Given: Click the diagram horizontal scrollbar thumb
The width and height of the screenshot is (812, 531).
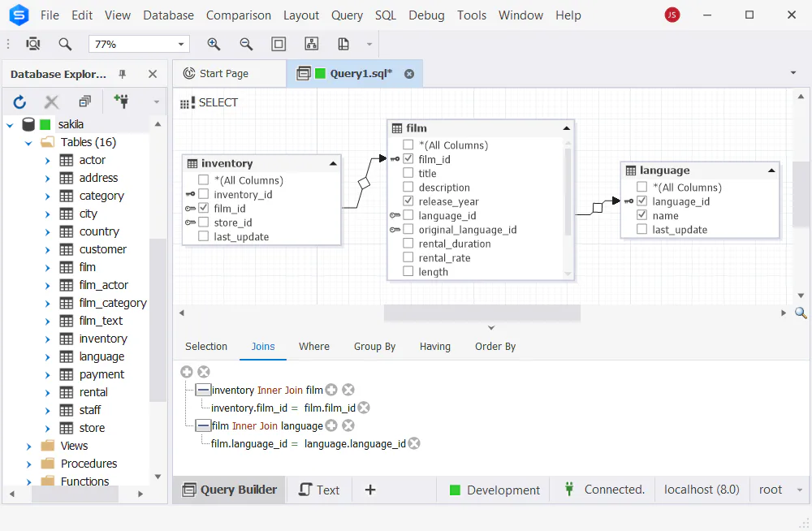Looking at the screenshot, I should pos(482,313).
